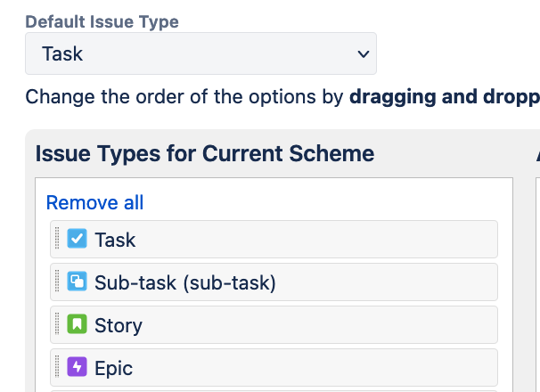Screen dimensions: 540x392
Task: Click the green Story bookmark icon
Action: [x=78, y=325]
